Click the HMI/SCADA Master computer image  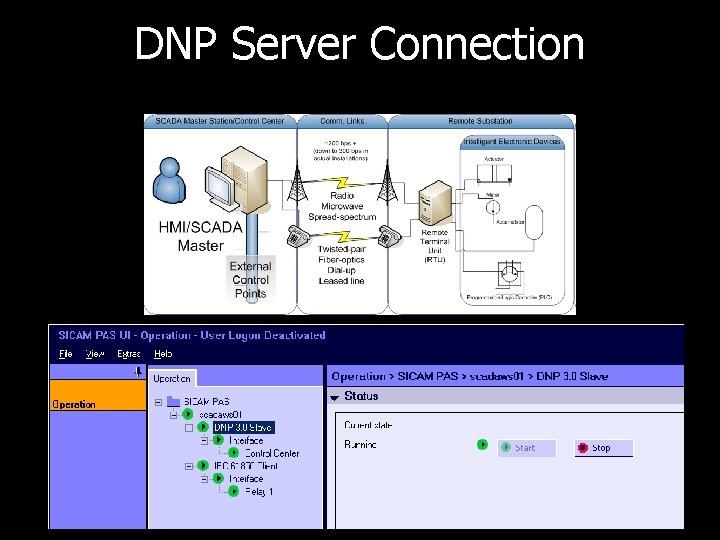[236, 180]
